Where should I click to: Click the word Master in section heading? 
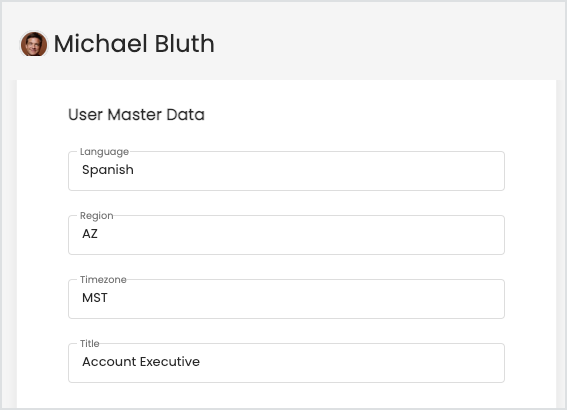[x=135, y=115]
